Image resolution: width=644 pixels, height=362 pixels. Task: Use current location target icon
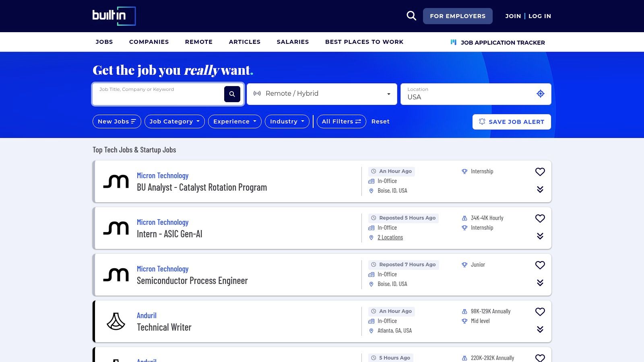point(541,94)
